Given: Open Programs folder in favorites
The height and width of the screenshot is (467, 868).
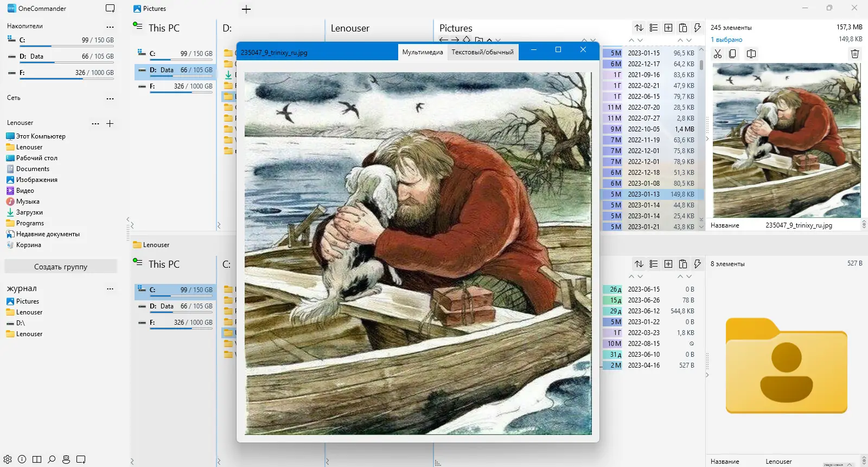Looking at the screenshot, I should coord(25,223).
